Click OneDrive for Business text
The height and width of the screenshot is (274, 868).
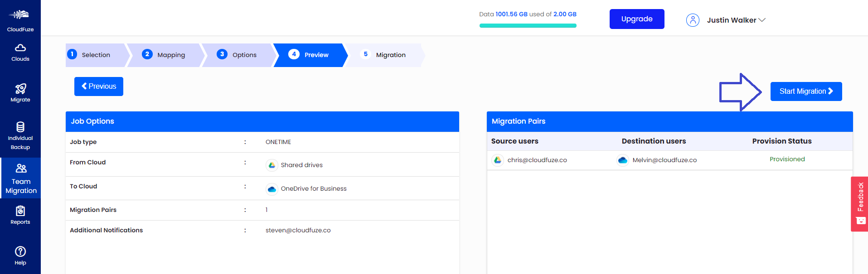coord(314,188)
